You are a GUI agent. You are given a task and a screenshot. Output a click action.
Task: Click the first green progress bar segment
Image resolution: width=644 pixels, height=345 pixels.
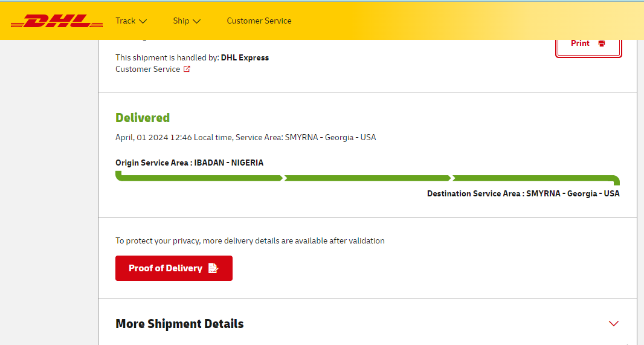tap(199, 178)
